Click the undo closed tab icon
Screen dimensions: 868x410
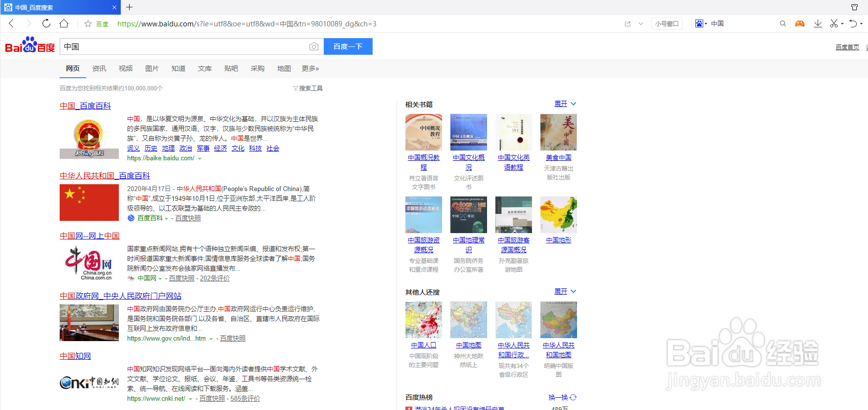853,23
